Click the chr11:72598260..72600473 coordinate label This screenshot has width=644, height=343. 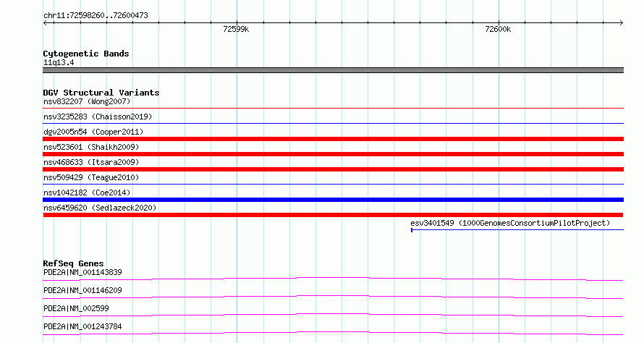coord(96,16)
